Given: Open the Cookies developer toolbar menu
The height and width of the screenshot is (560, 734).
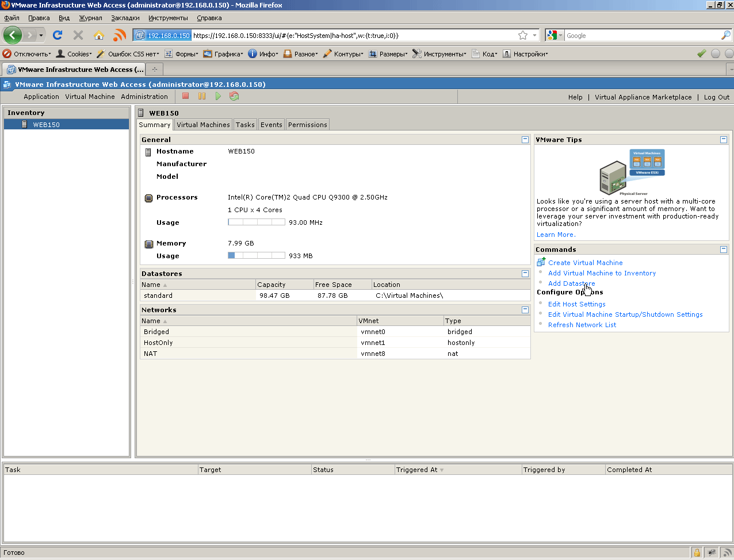Looking at the screenshot, I should click(x=74, y=54).
